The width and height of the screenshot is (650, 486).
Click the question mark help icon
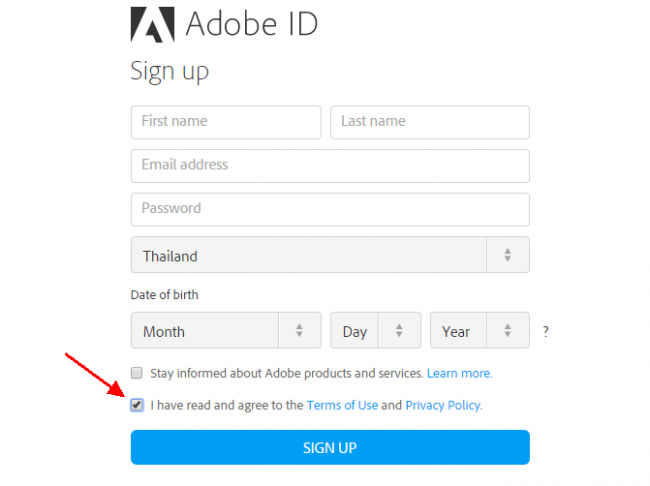pos(545,331)
